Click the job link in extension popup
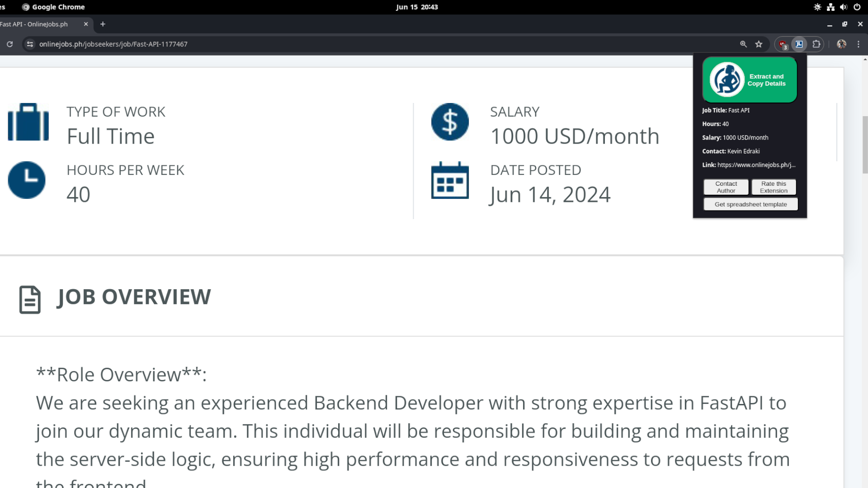The height and width of the screenshot is (488, 868). pyautogui.click(x=756, y=165)
